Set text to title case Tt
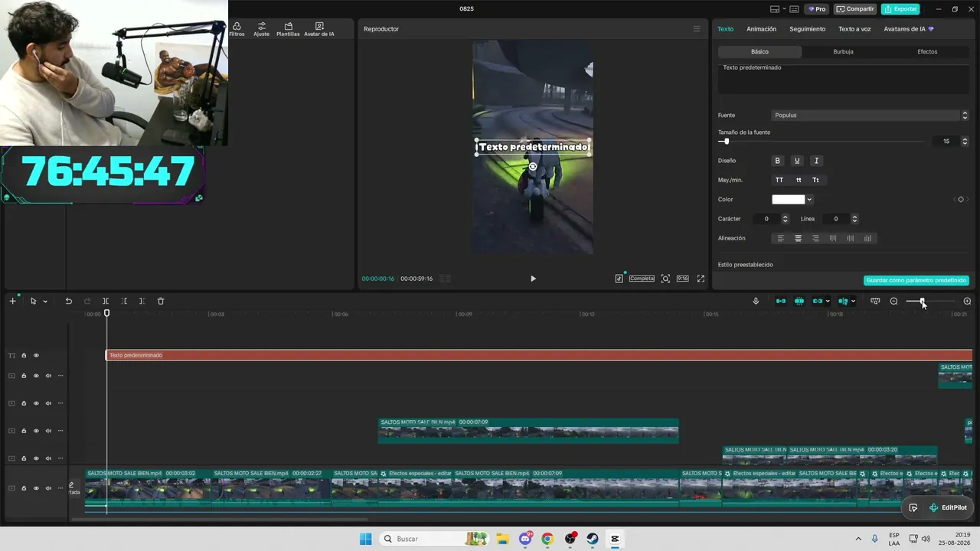The width and height of the screenshot is (980, 551). 816,180
